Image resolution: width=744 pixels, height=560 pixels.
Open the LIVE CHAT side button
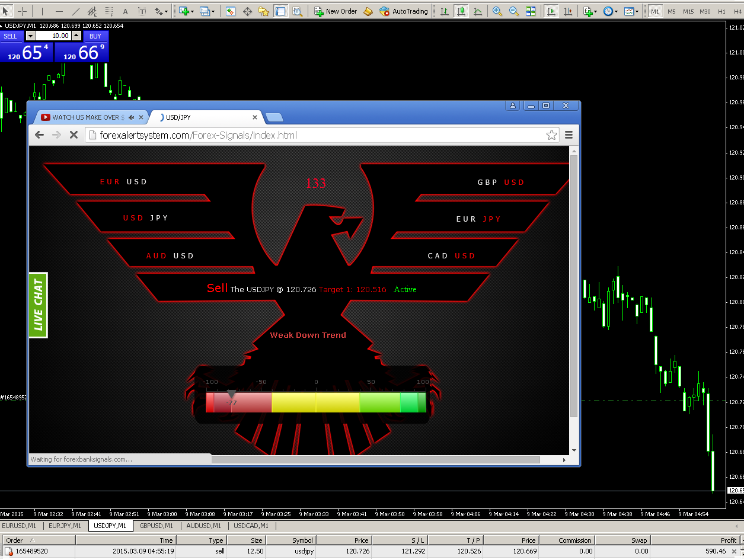(x=39, y=305)
